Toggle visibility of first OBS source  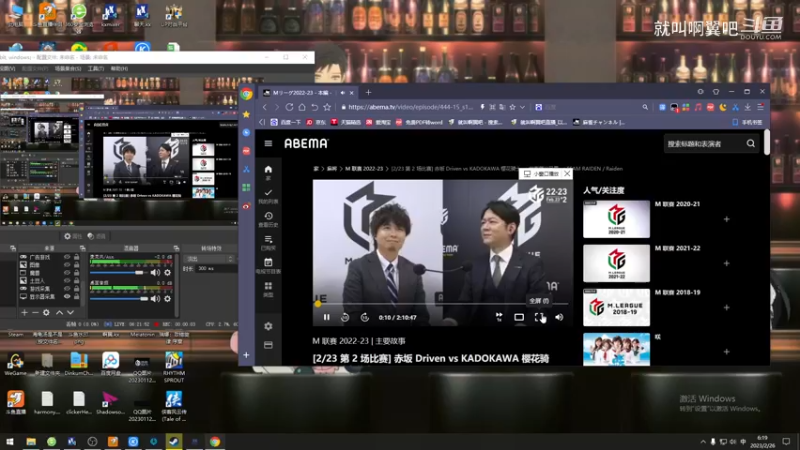tap(67, 257)
